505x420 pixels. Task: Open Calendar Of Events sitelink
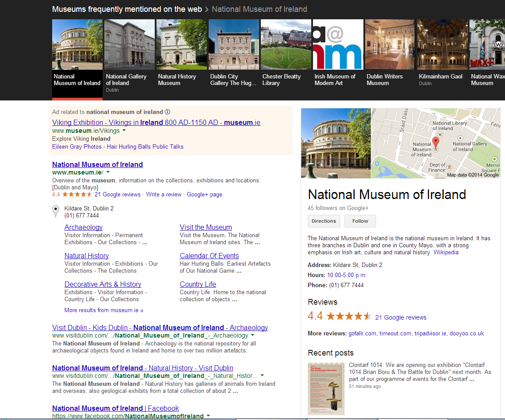(210, 256)
